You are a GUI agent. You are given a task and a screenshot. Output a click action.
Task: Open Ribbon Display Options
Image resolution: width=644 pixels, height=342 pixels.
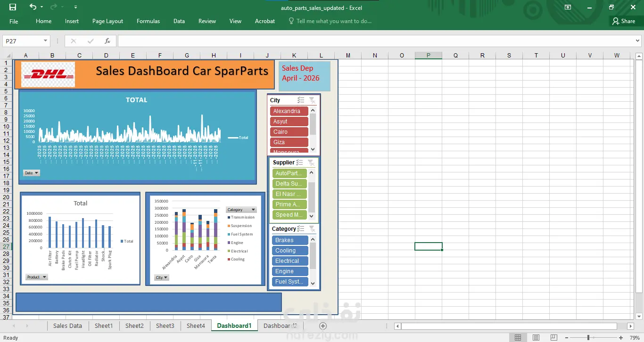[x=568, y=7]
